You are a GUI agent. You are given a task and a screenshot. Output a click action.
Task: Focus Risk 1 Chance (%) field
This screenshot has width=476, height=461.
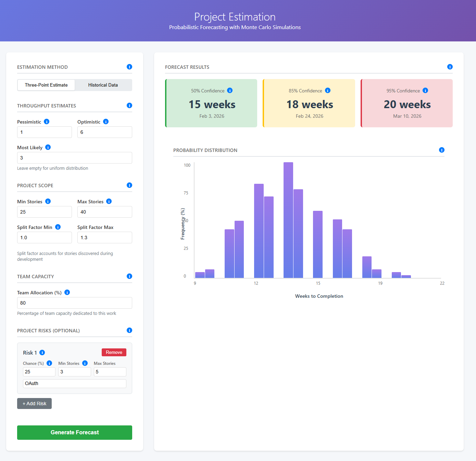click(x=39, y=372)
